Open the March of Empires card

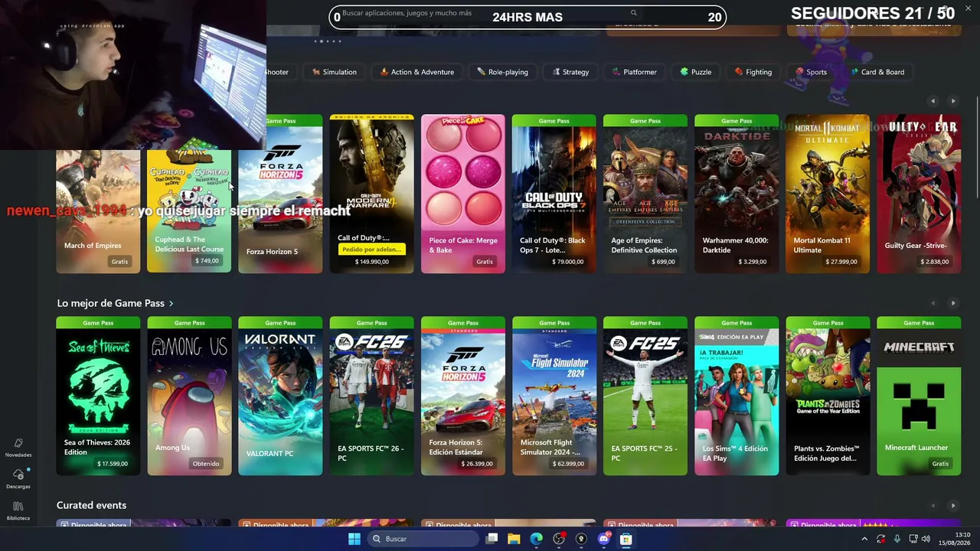click(98, 210)
